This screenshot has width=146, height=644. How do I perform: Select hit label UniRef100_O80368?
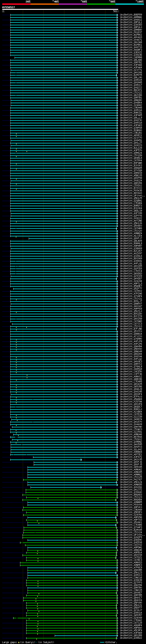pyautogui.click(x=131, y=42)
